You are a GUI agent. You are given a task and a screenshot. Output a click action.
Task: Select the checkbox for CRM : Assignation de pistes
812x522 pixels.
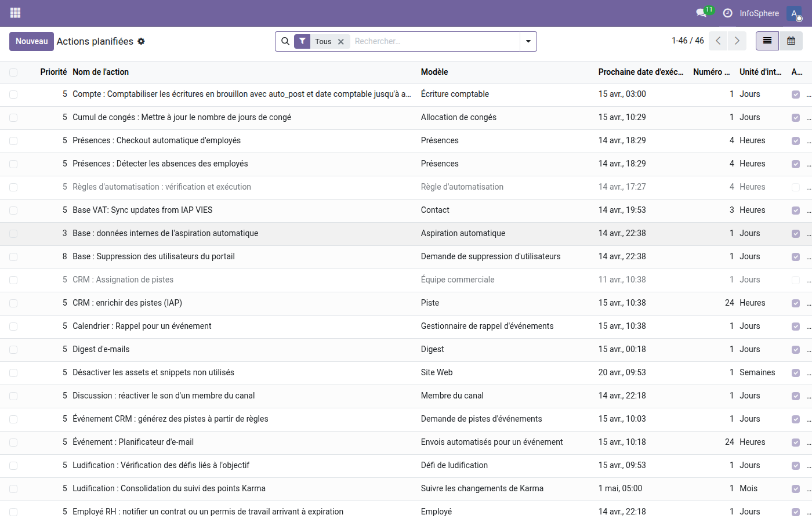click(13, 280)
